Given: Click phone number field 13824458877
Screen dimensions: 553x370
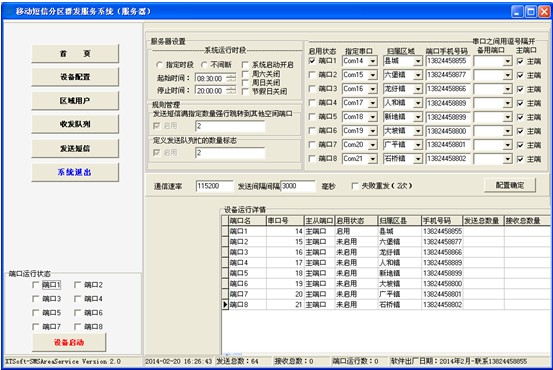Looking at the screenshot, I should pos(448,75).
